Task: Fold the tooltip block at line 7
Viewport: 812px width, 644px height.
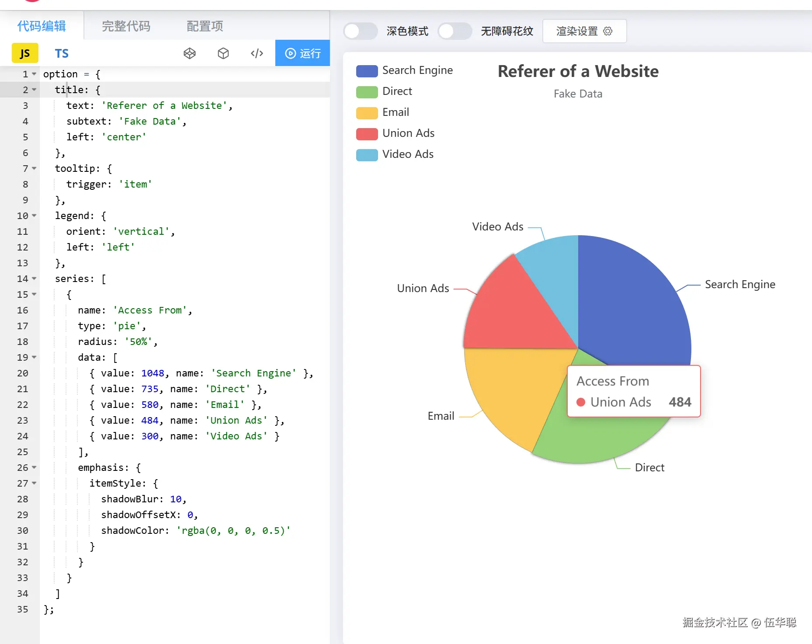Action: (34, 168)
